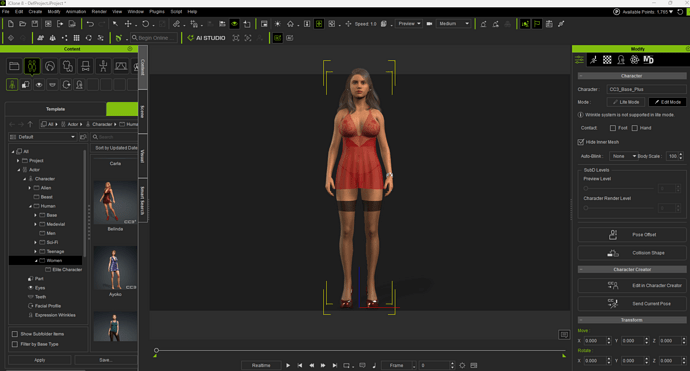The image size is (690, 371).
Task: Select the Belinda character thumbnail
Action: (115, 202)
